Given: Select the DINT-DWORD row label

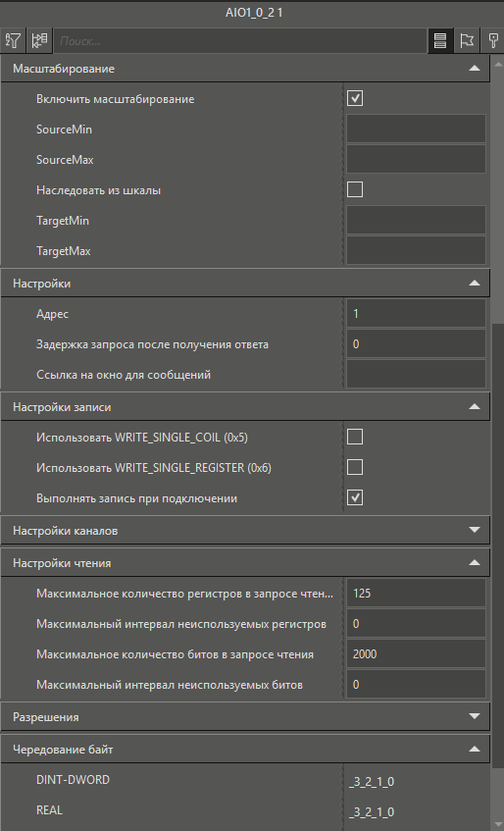Looking at the screenshot, I should (74, 780).
